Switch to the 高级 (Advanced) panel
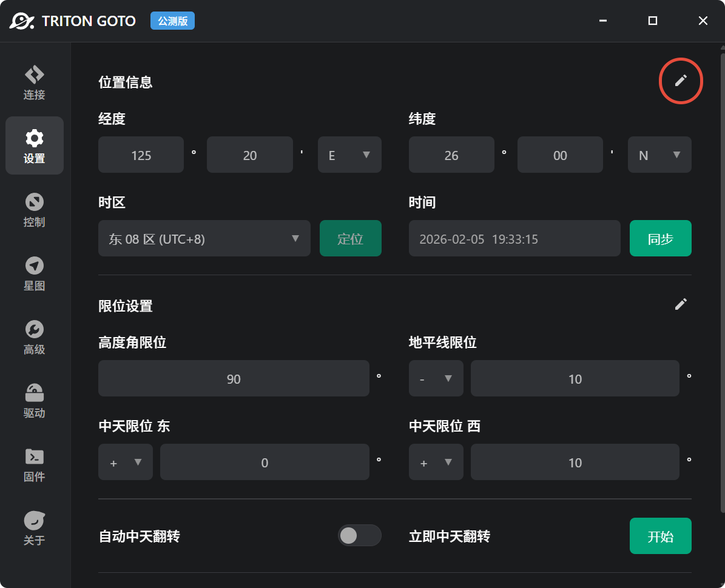This screenshot has width=725, height=588. [34, 338]
